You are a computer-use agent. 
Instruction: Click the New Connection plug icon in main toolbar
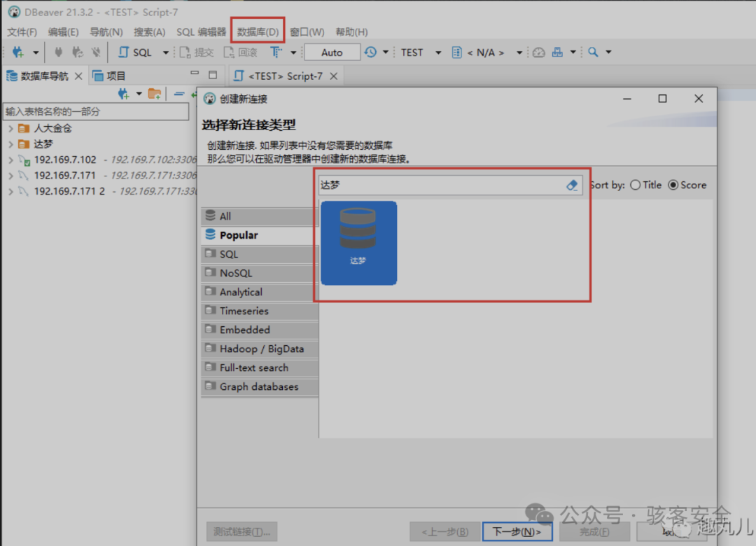[17, 52]
